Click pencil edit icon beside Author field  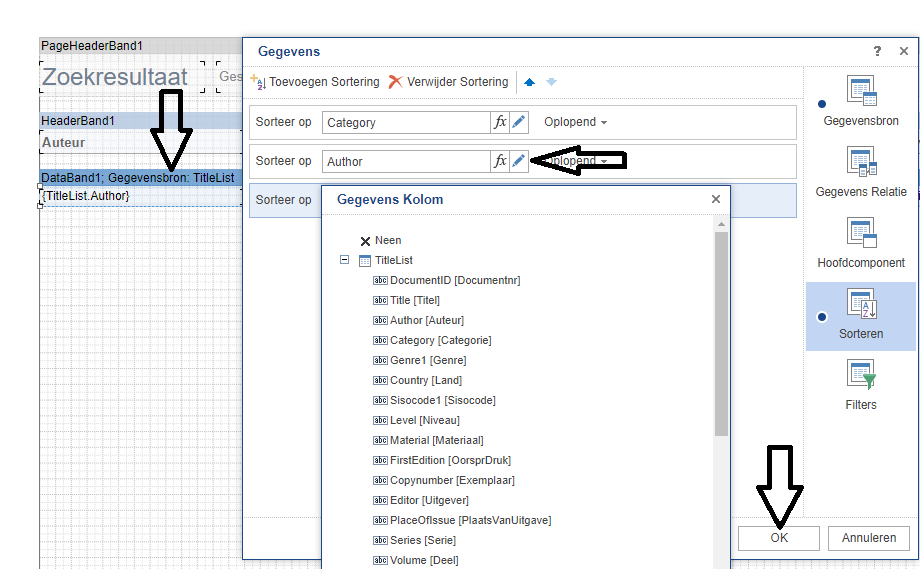coord(518,161)
